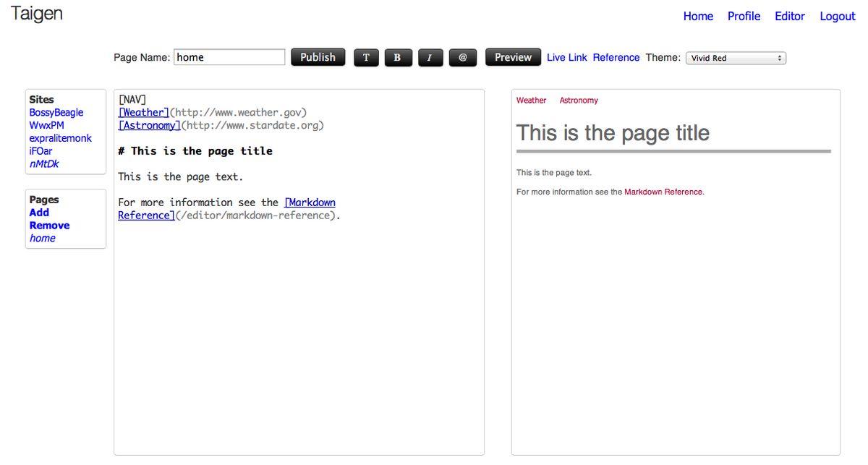The image size is (868, 465).
Task: Click the Astronomy link in the preview
Action: [579, 101]
